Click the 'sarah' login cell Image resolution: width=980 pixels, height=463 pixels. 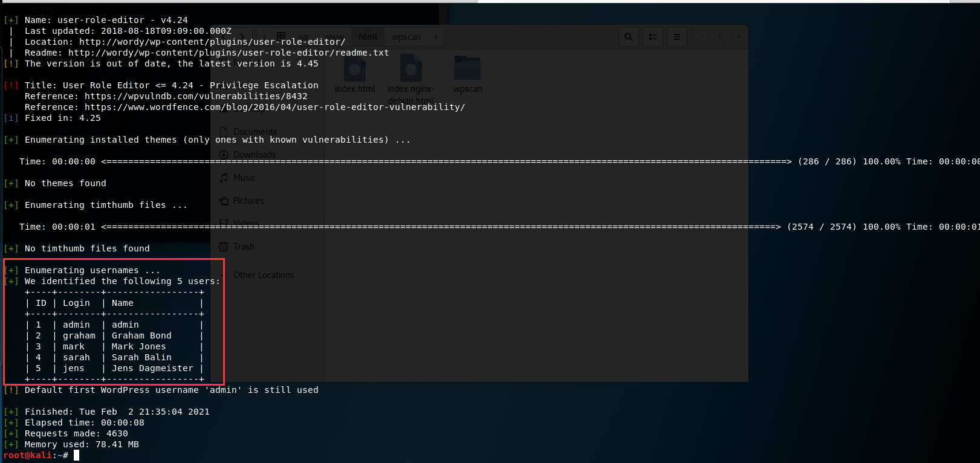click(76, 357)
